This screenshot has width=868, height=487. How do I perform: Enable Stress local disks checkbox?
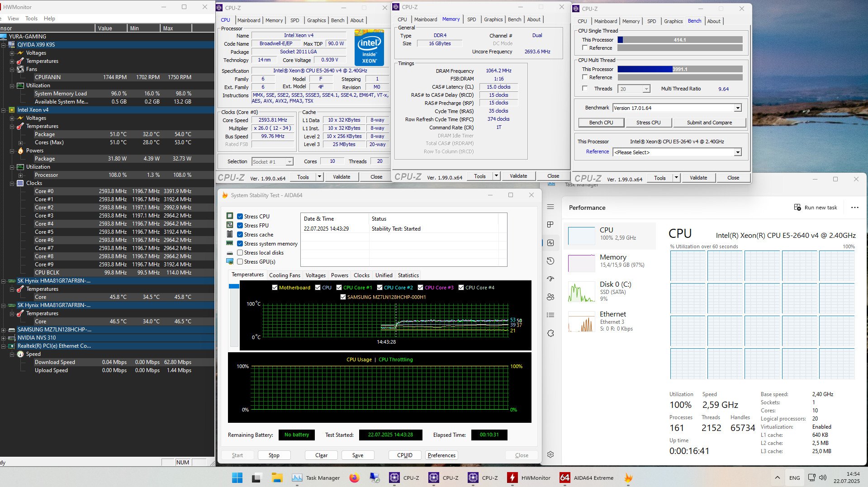[x=240, y=253]
